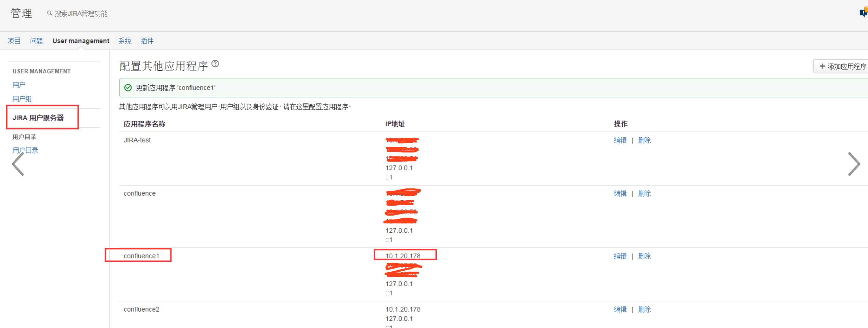Image resolution: width=868 pixels, height=328 pixels.
Task: Open the 问题 tab
Action: 36,41
